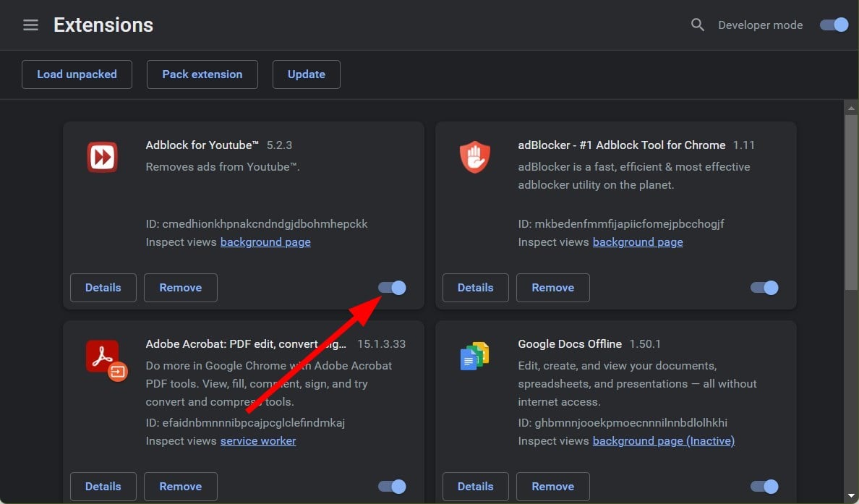Click the version number 1.11
The image size is (859, 504).
[744, 145]
